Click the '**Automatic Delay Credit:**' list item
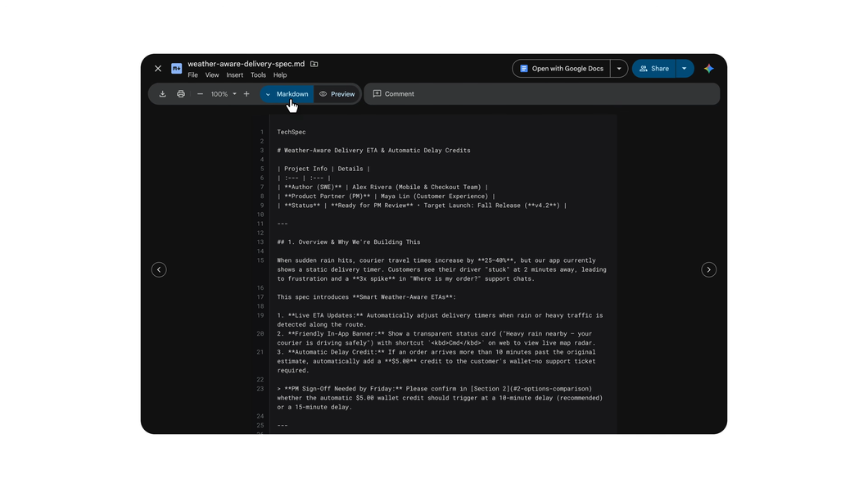868x488 pixels. [x=436, y=361]
